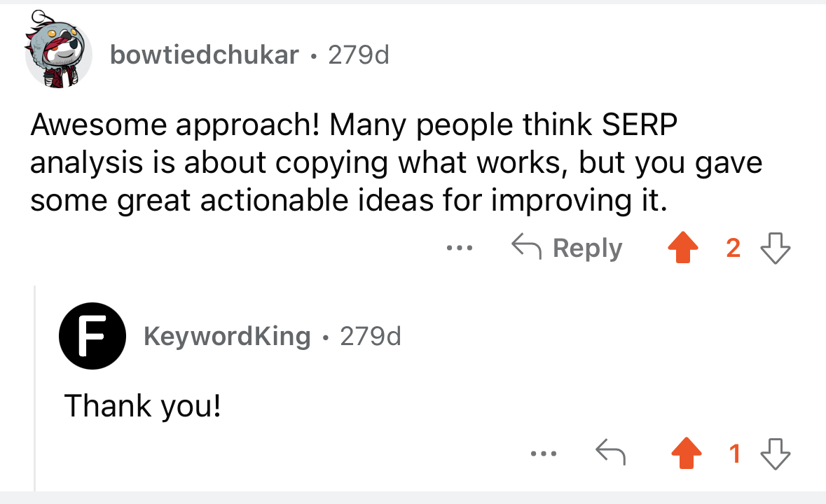The height and width of the screenshot is (504, 826).
Task: Collapse thread using the vertical line
Action: pyautogui.click(x=35, y=388)
